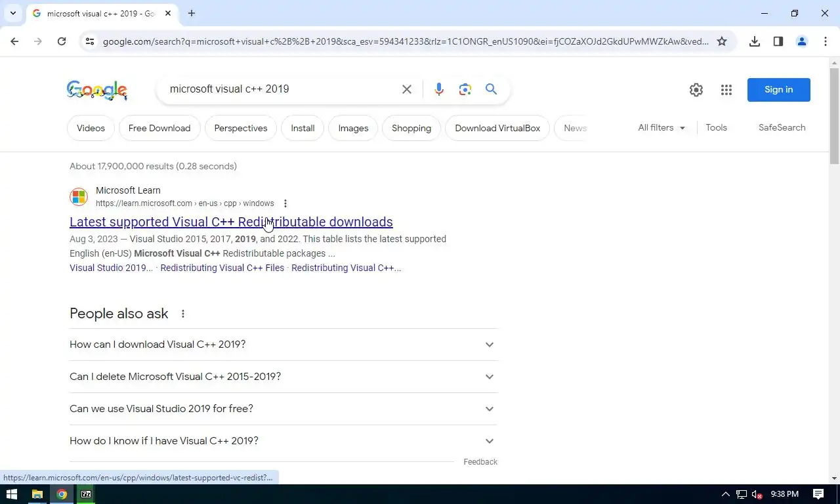
Task: Select the Perspectives filter chip
Action: click(x=241, y=128)
